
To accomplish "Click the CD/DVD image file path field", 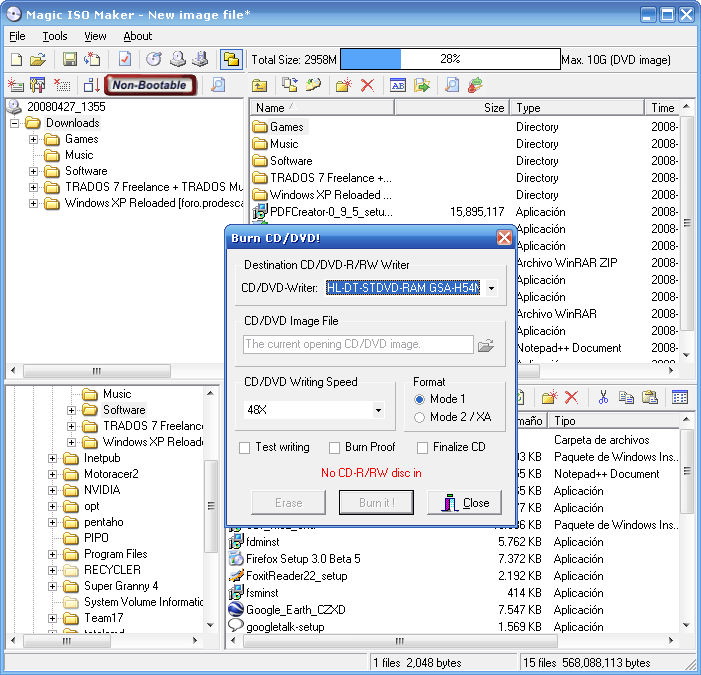I will [x=358, y=344].
